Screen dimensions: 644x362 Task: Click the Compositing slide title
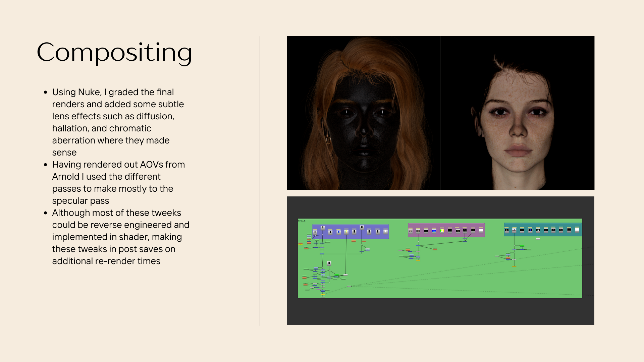point(114,52)
